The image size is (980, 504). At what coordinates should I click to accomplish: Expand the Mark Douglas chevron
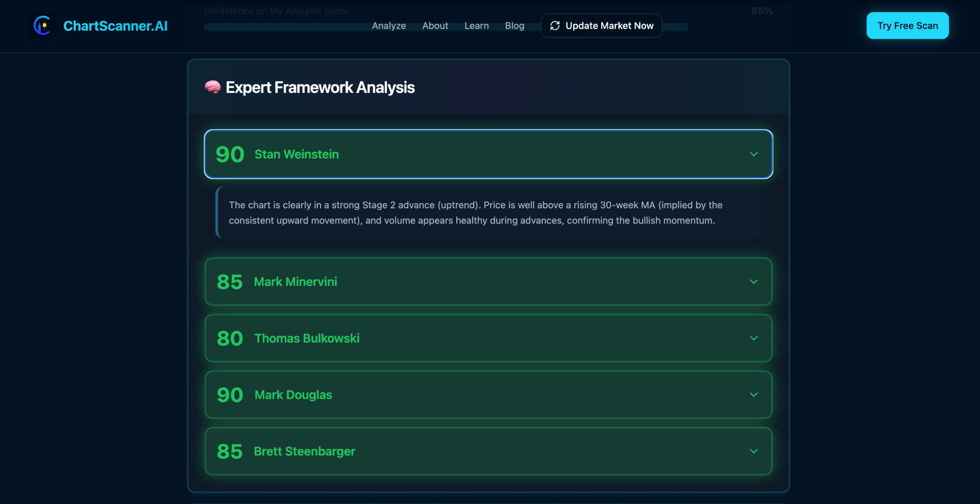[x=753, y=395]
